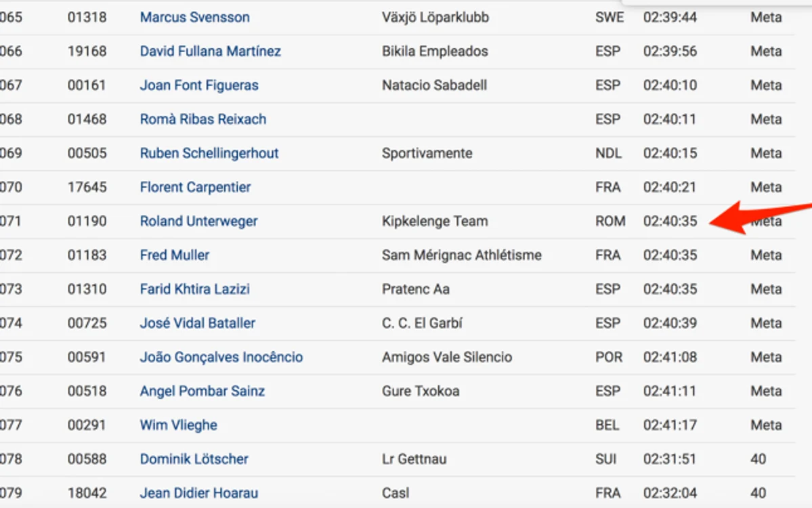Viewport: 812px width, 508px height.
Task: Select bib number 01190 cell
Action: 87,221
